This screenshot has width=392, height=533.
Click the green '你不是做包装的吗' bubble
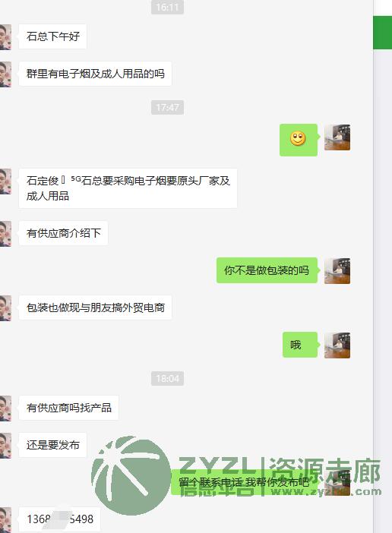[x=267, y=270]
